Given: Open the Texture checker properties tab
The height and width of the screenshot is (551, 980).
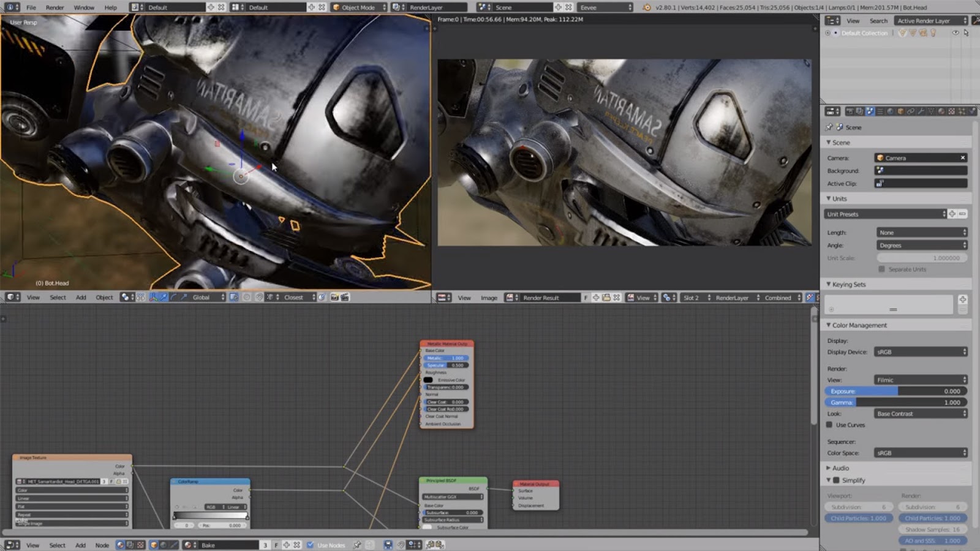Looking at the screenshot, I should 951,111.
